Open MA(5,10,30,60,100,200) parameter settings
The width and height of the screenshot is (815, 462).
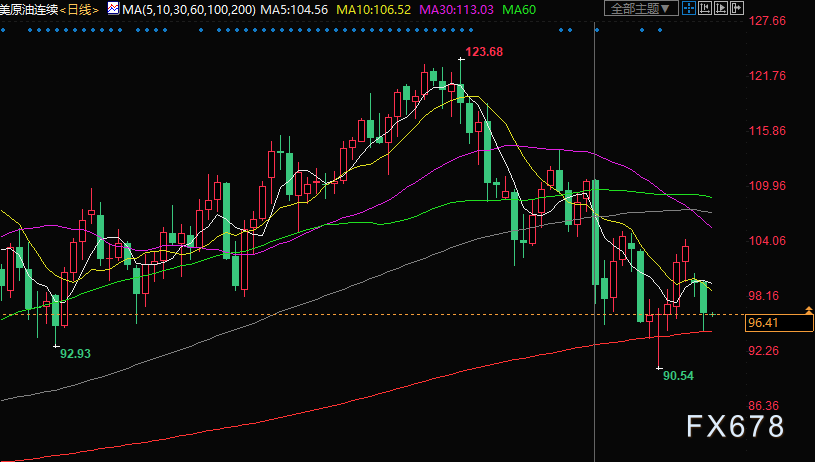(x=189, y=9)
